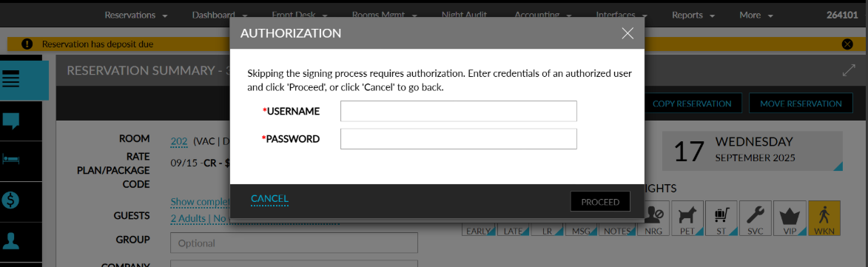The height and width of the screenshot is (267, 868).
Task: Click the deposit due warning exclamation icon
Action: [x=27, y=44]
